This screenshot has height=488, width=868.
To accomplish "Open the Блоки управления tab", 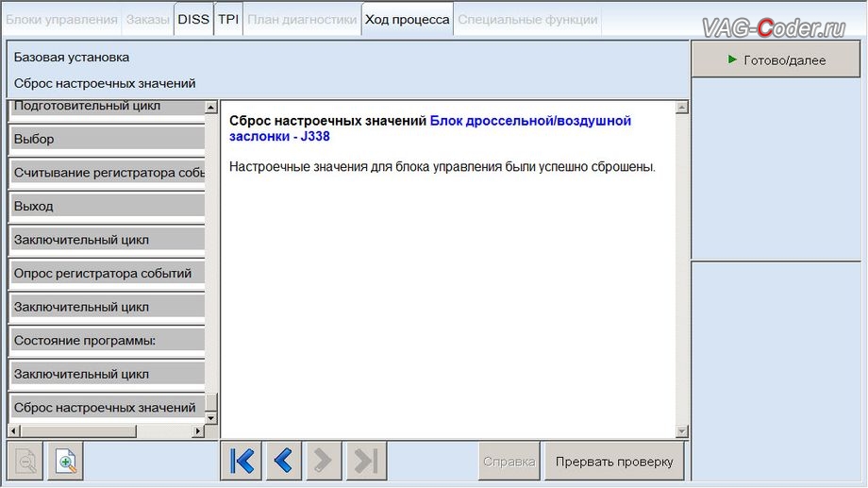I will 61,20.
